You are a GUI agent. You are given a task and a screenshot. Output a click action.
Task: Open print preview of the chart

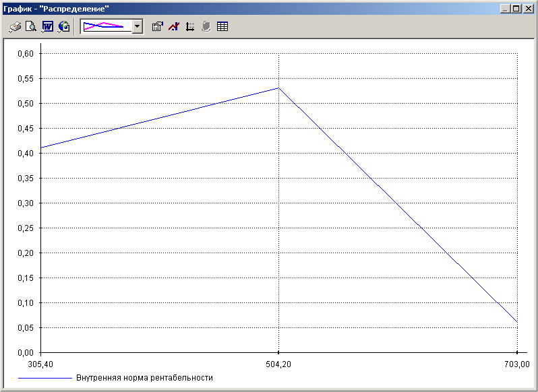click(x=31, y=27)
